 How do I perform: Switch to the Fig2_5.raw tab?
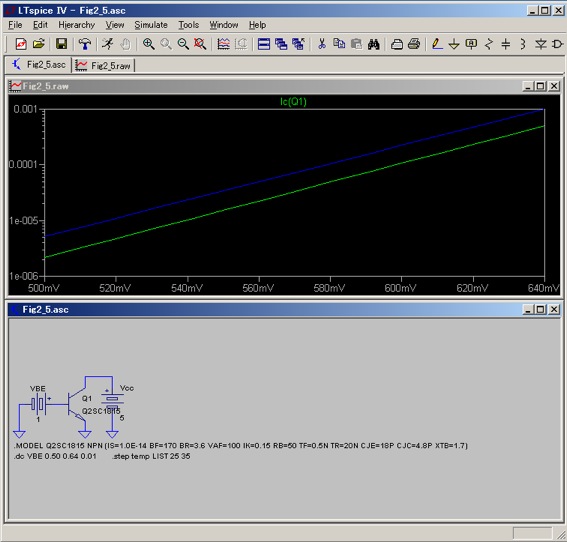(x=103, y=65)
